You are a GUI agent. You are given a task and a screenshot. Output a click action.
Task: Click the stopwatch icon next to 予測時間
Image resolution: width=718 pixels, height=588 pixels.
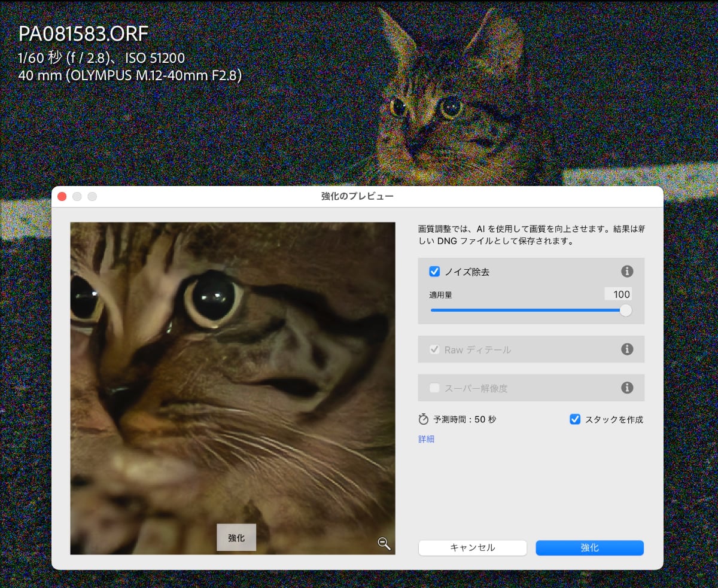[424, 419]
